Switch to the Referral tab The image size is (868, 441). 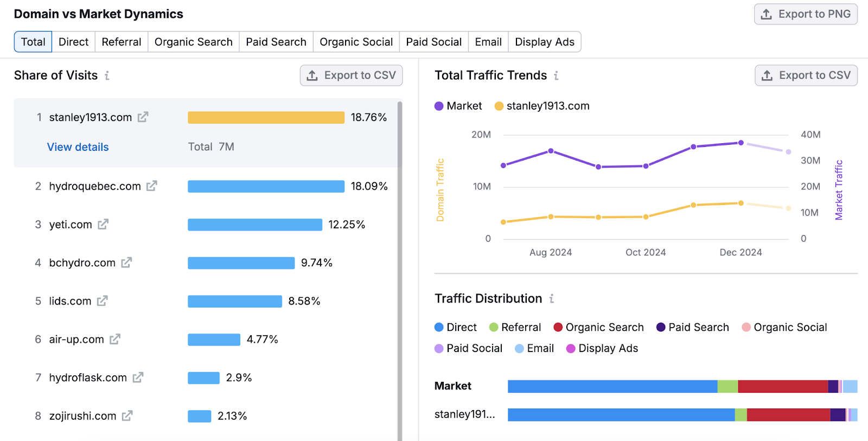(x=122, y=42)
